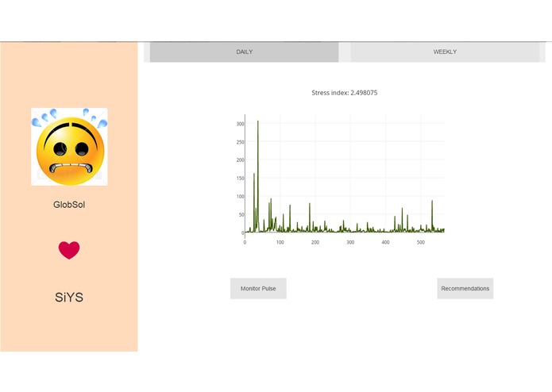Click the 250 label on the y-axis
This screenshot has height=392, width=552.
coord(240,142)
